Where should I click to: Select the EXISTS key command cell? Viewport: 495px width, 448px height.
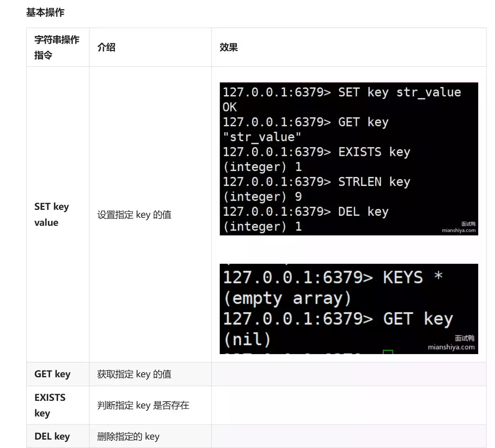(50, 405)
